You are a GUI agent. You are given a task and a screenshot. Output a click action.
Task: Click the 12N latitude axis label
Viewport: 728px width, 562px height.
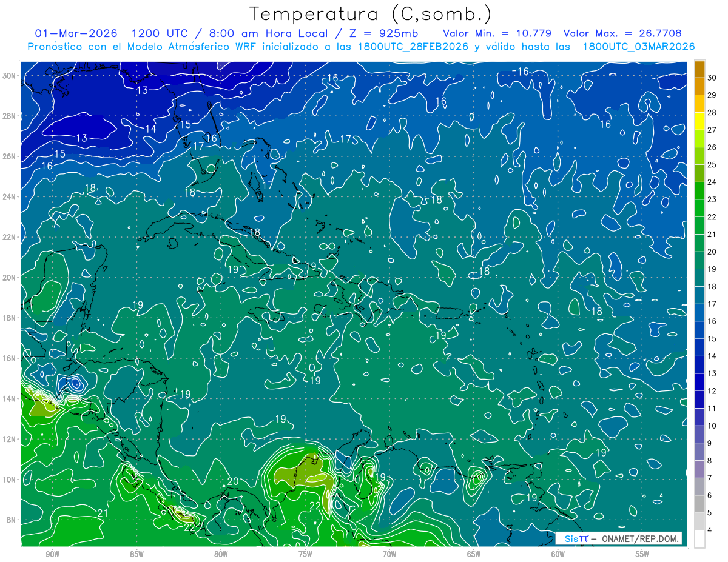pos(10,439)
